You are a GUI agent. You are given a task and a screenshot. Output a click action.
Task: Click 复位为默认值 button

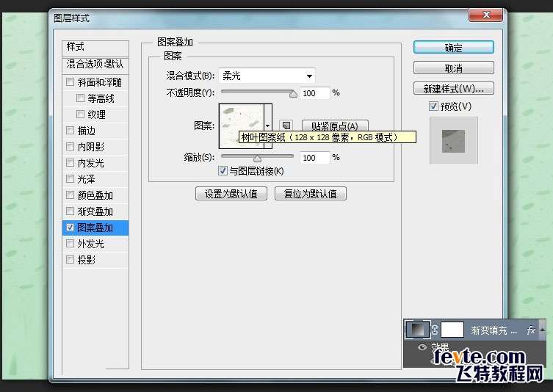311,194
